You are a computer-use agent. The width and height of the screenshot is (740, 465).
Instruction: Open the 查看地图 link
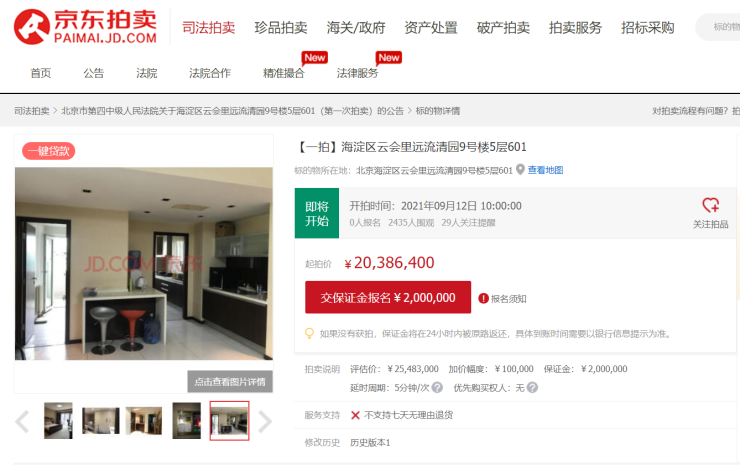pos(546,170)
